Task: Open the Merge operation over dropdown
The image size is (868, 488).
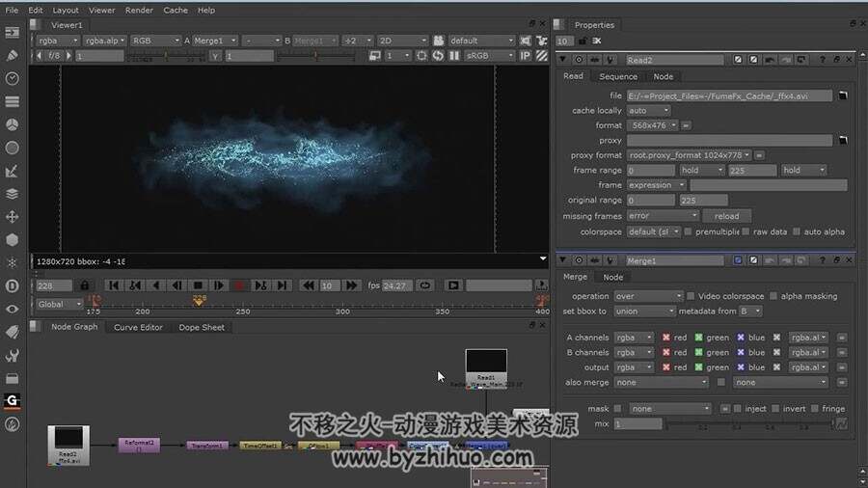Action: coord(648,297)
